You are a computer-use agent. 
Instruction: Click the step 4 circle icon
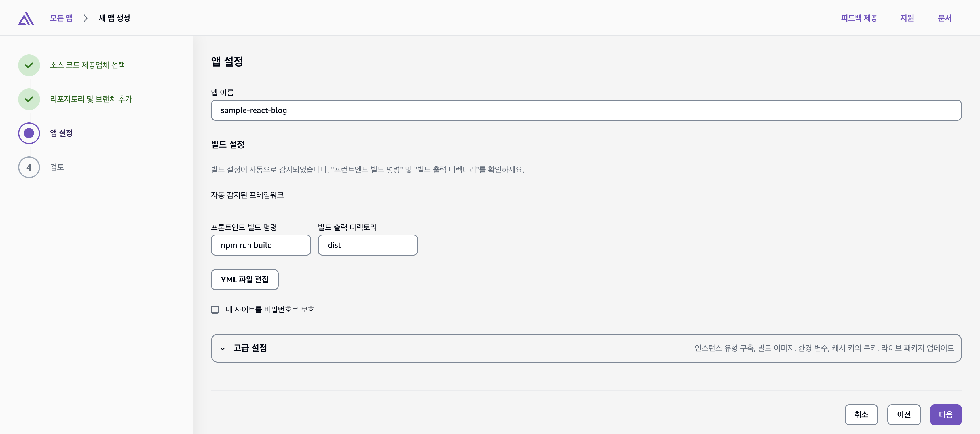point(29,167)
